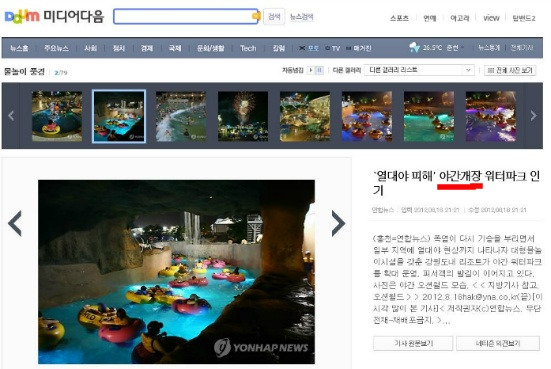The height and width of the screenshot is (369, 551).
Task: Go to the 사회 menu
Action: [x=90, y=48]
